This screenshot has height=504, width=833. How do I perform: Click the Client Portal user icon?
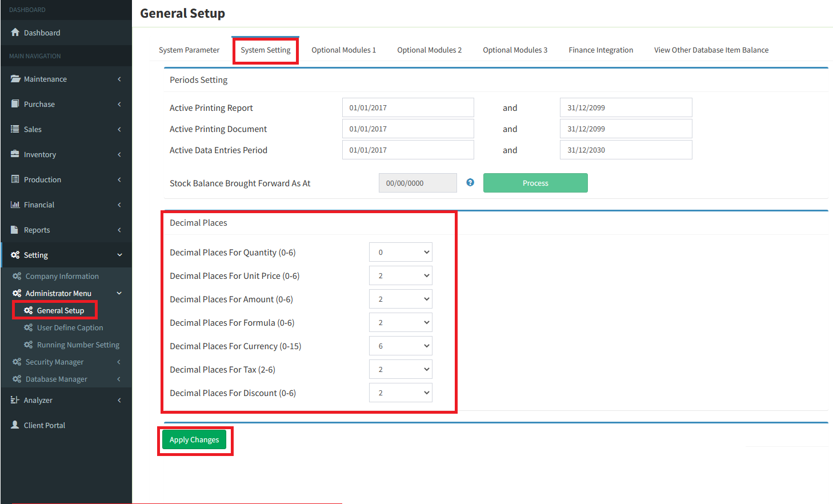tap(15, 425)
